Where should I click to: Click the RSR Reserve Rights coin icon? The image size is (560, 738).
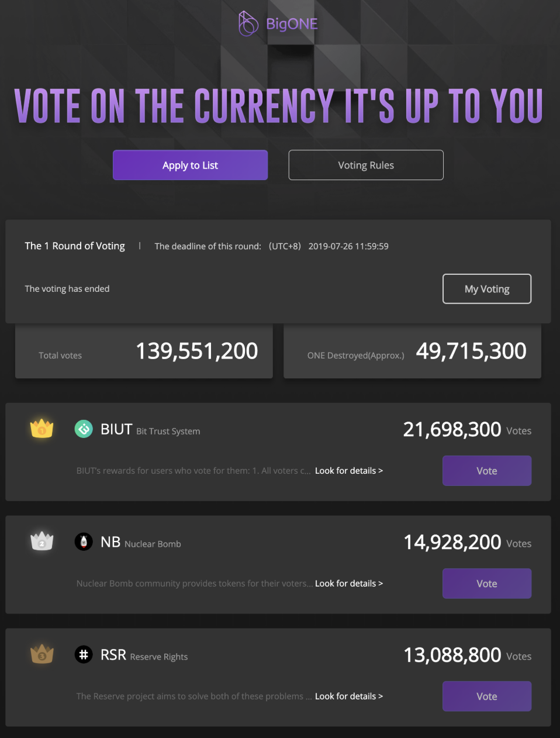84,654
